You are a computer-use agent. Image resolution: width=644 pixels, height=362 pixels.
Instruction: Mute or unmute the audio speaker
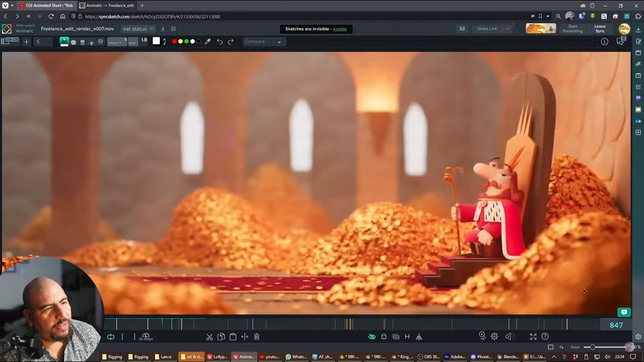click(x=509, y=337)
